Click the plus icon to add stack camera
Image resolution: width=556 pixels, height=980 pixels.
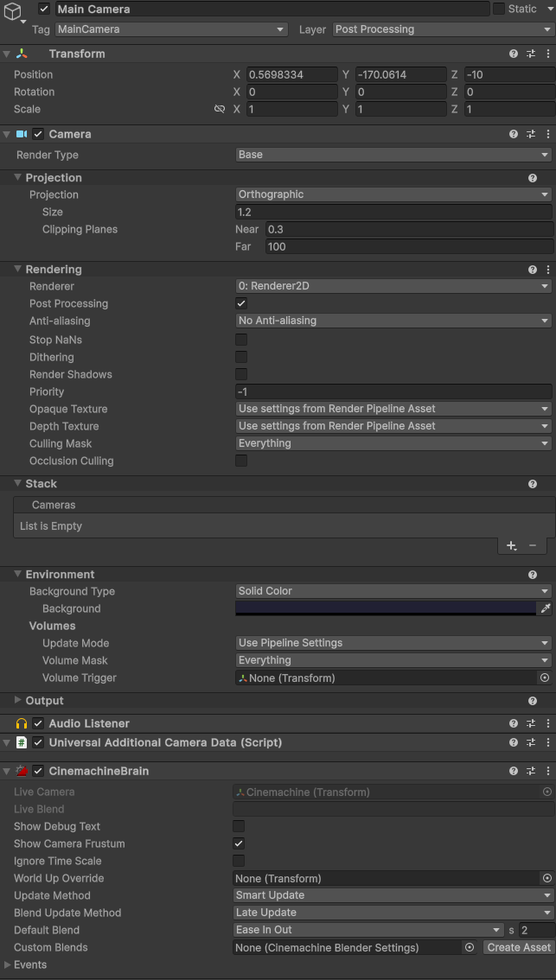point(511,545)
